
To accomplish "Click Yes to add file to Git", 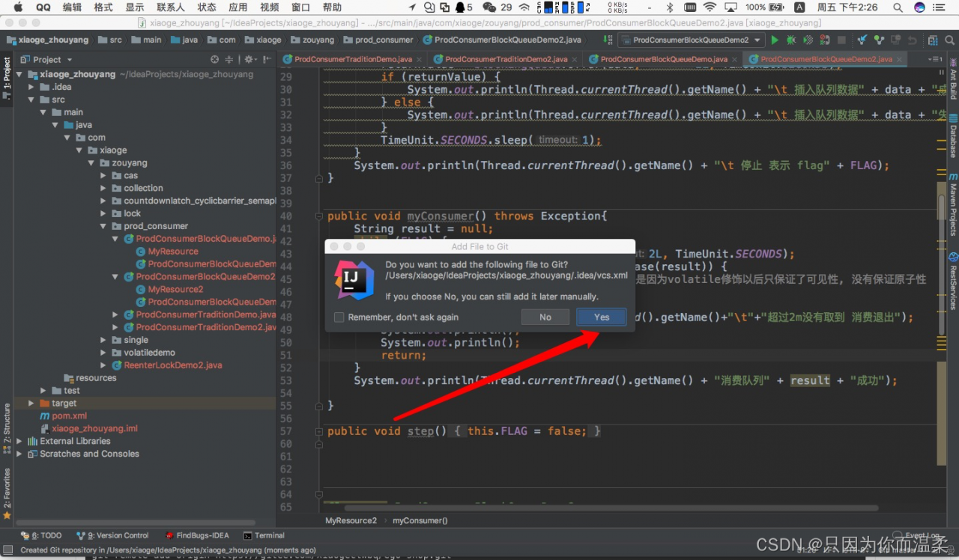I will click(602, 317).
